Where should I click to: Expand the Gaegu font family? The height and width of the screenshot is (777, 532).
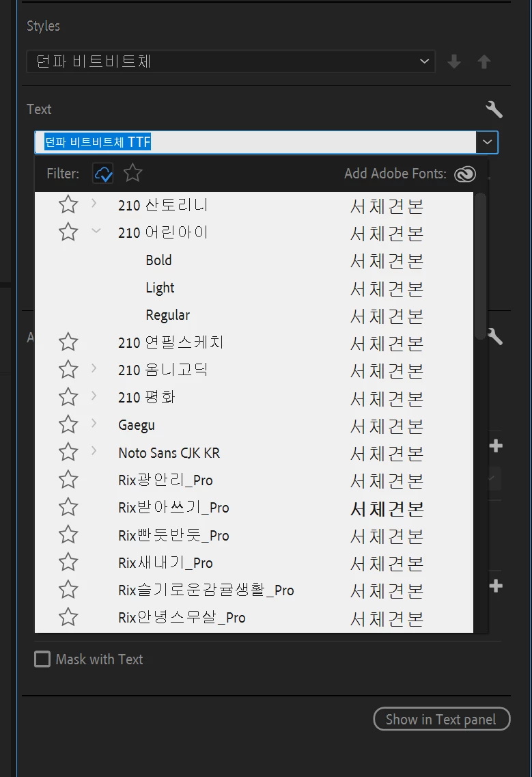[94, 423]
